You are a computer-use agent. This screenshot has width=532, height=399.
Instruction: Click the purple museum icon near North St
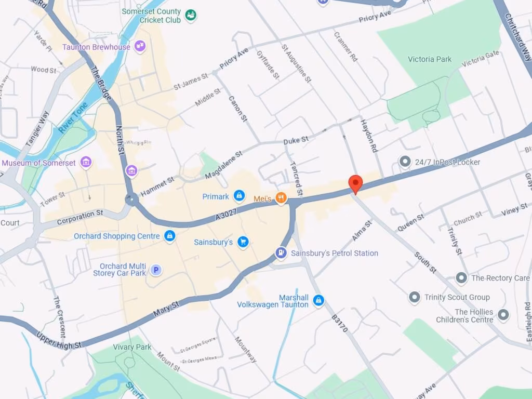(131, 171)
